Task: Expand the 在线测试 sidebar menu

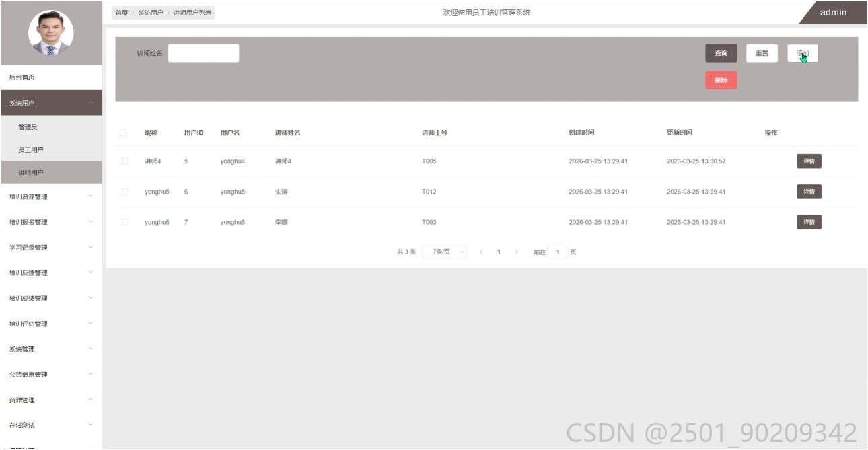Action: (x=51, y=426)
